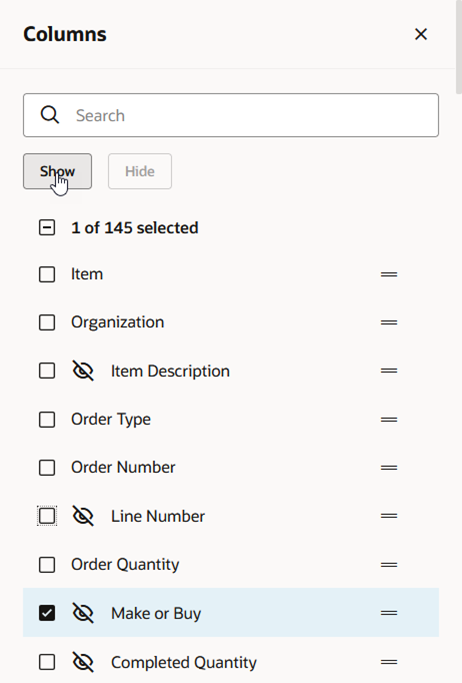Click the Show button
The height and width of the screenshot is (683, 462).
tap(57, 171)
